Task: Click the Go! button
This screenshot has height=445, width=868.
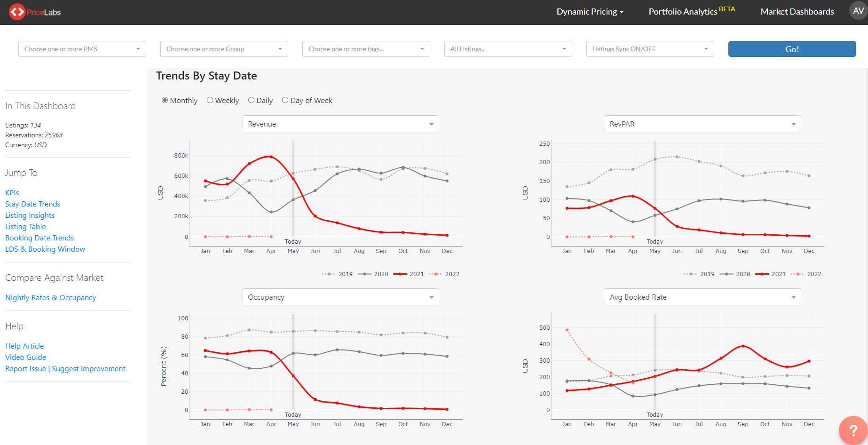Action: coord(792,49)
